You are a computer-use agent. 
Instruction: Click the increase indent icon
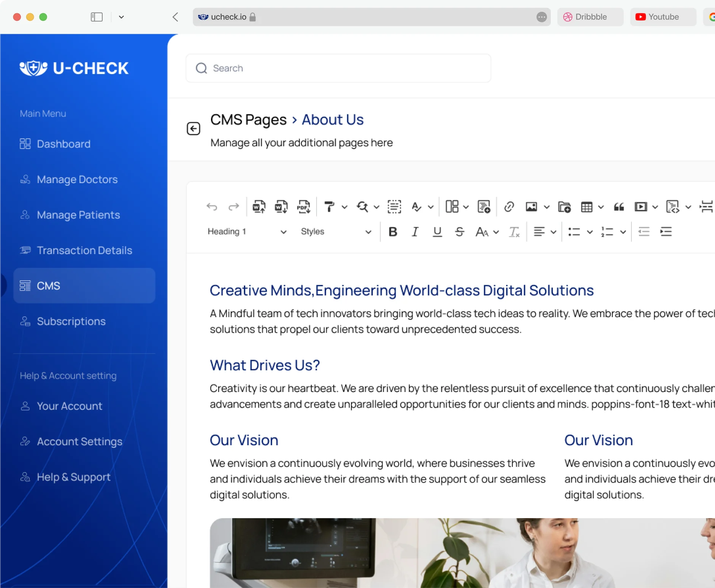tap(666, 232)
